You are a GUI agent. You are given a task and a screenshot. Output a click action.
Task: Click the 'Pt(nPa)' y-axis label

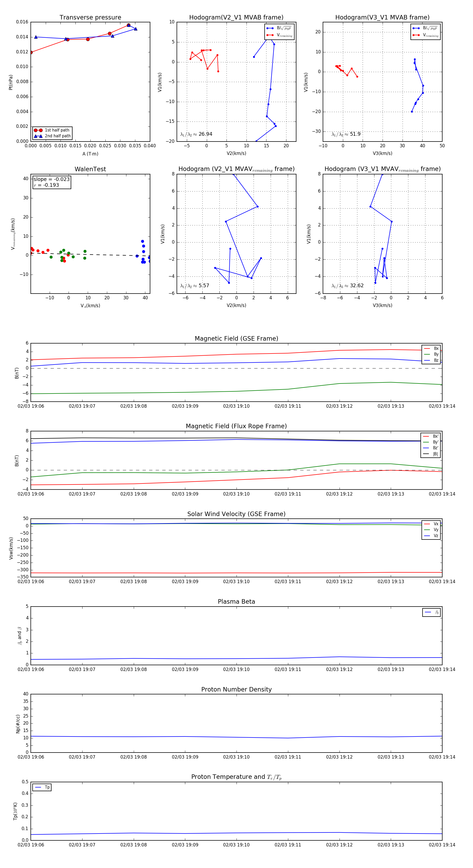pos(11,82)
